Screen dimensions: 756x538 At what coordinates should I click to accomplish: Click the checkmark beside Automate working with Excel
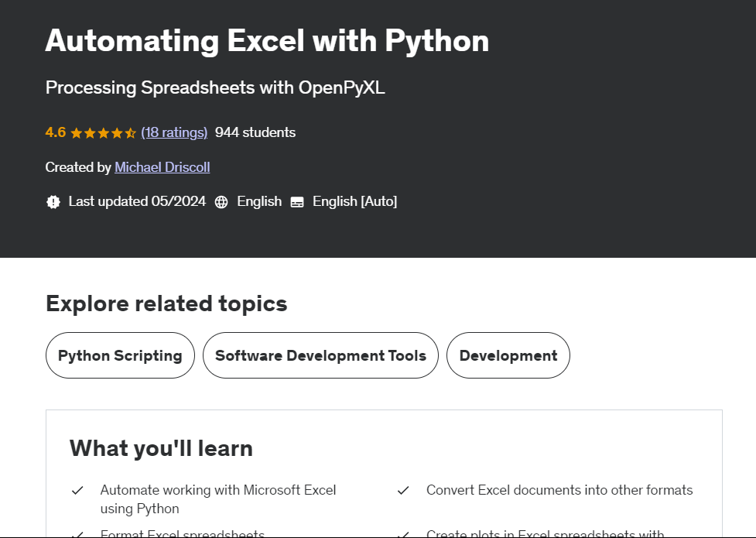pyautogui.click(x=77, y=491)
